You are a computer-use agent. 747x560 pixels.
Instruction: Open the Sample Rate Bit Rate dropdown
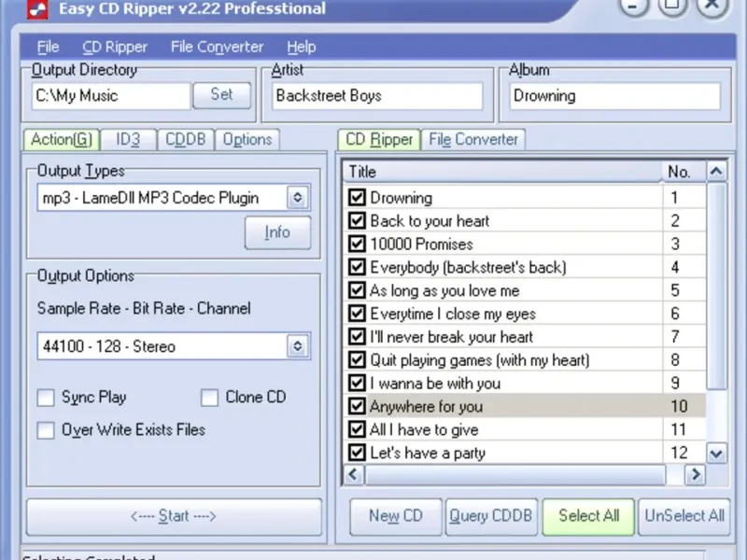297,346
